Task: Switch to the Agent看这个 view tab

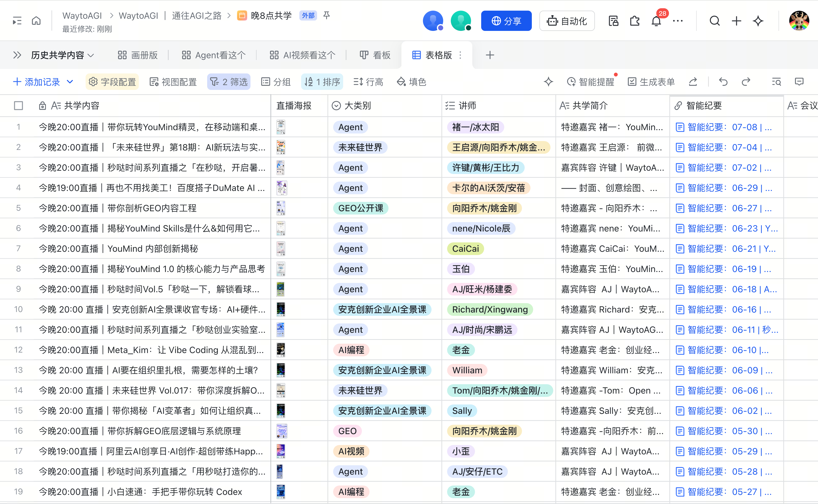Action: tap(214, 55)
